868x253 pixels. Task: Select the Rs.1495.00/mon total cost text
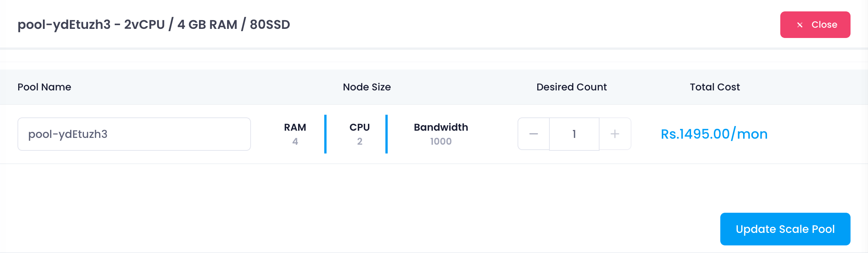pyautogui.click(x=714, y=134)
